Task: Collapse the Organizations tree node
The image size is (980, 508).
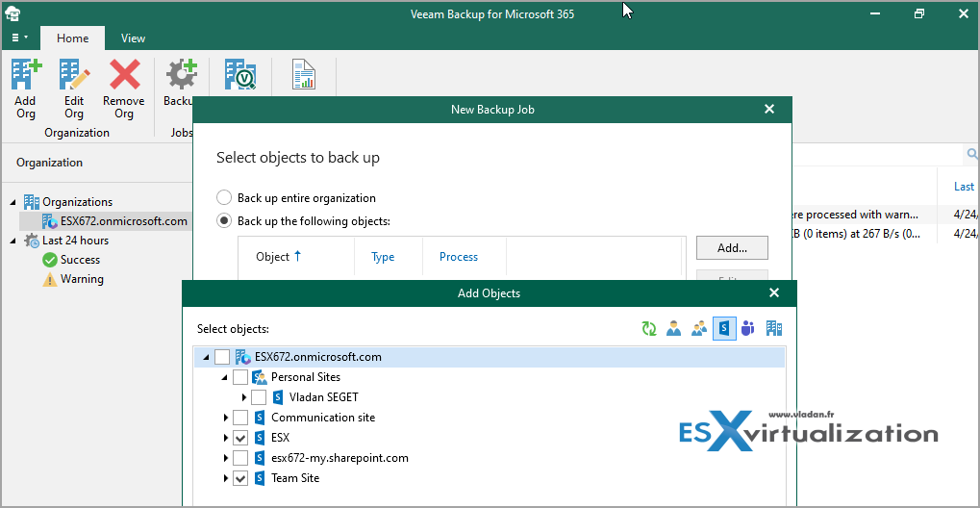Action: click(13, 202)
